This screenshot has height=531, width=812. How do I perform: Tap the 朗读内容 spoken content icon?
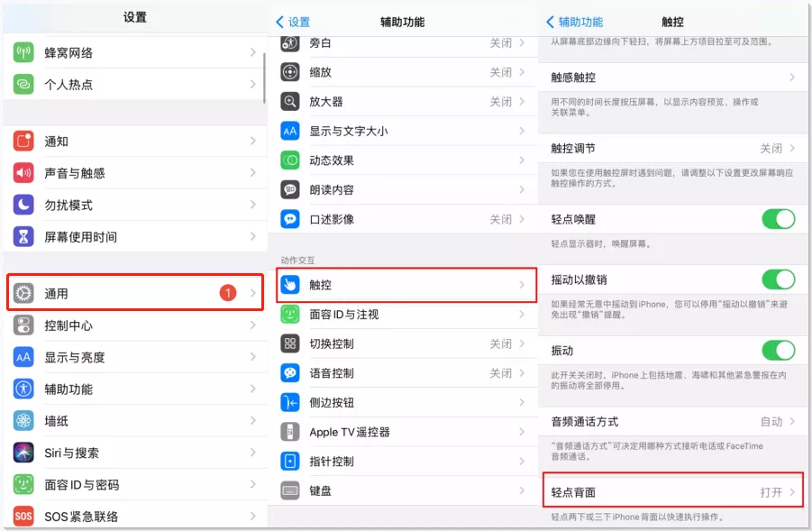point(290,189)
